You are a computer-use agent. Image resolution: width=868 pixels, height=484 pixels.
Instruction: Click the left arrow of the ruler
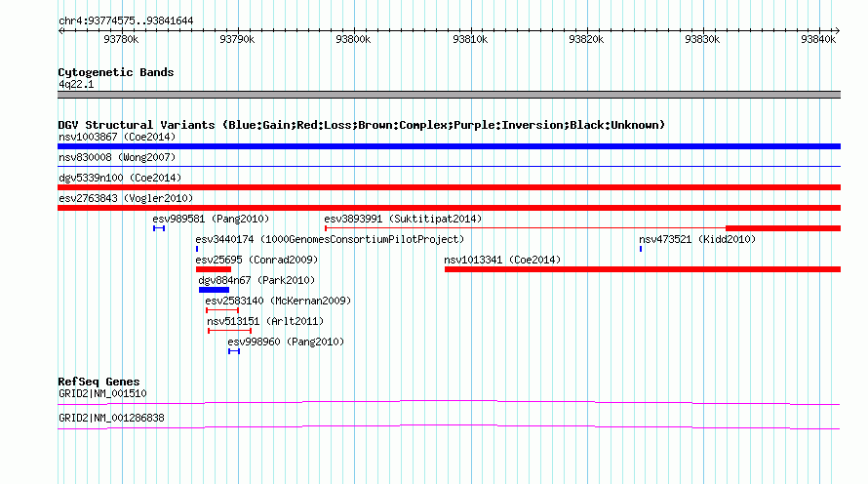pos(60,31)
